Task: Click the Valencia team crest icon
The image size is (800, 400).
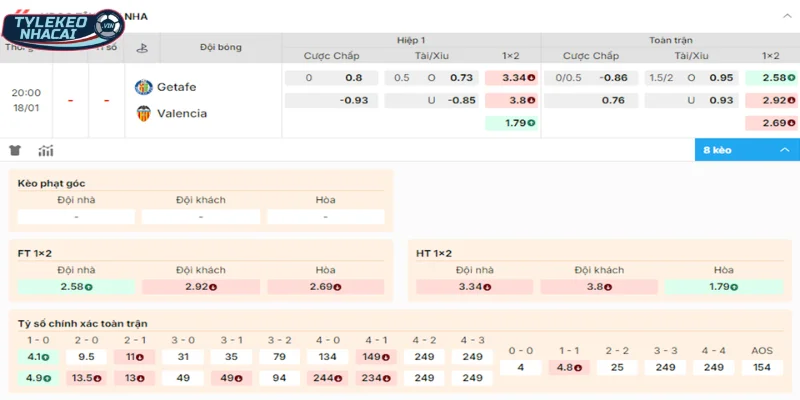Action: [143, 113]
